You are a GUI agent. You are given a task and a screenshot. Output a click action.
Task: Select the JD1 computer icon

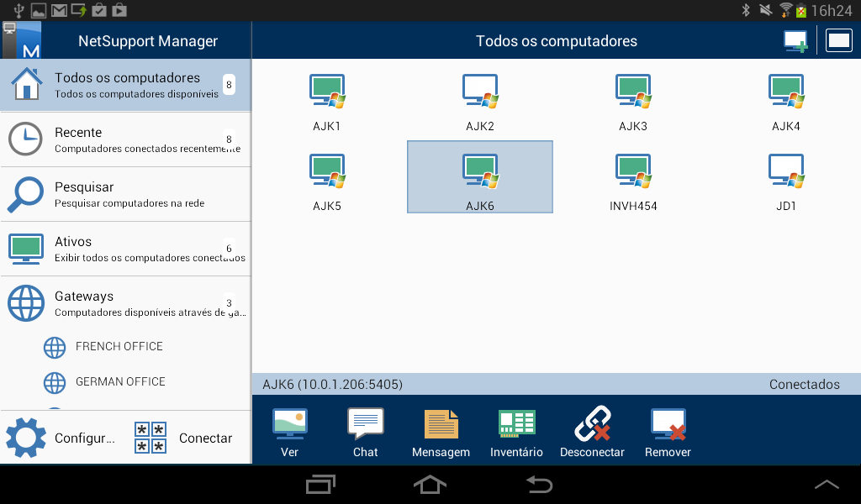coord(786,182)
